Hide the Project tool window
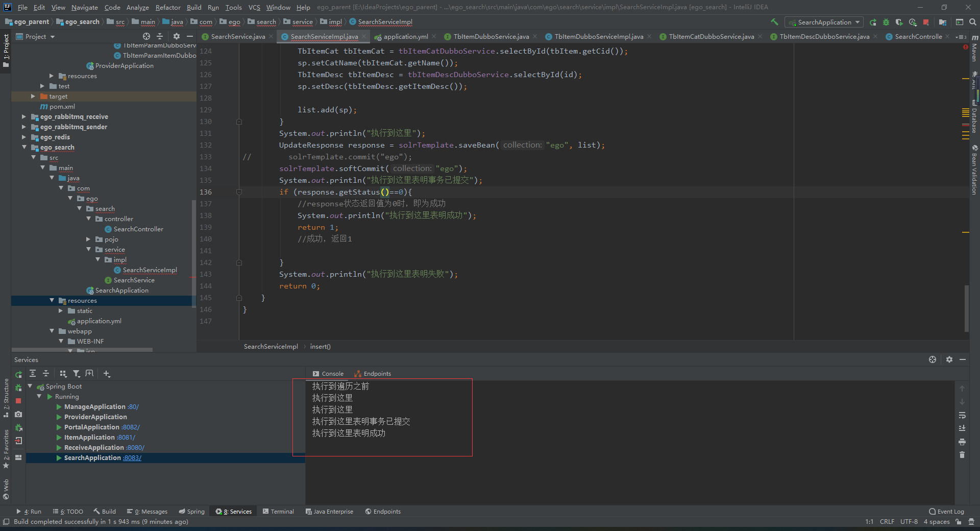 coord(190,36)
